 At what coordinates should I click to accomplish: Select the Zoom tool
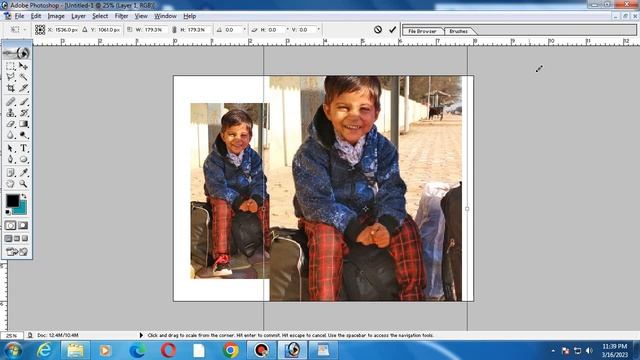23,184
